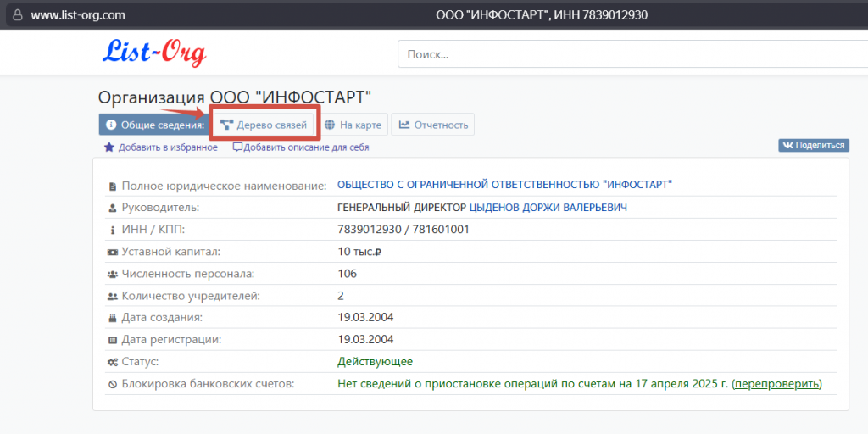Click the tree icon on Дерево связей

(x=226, y=125)
